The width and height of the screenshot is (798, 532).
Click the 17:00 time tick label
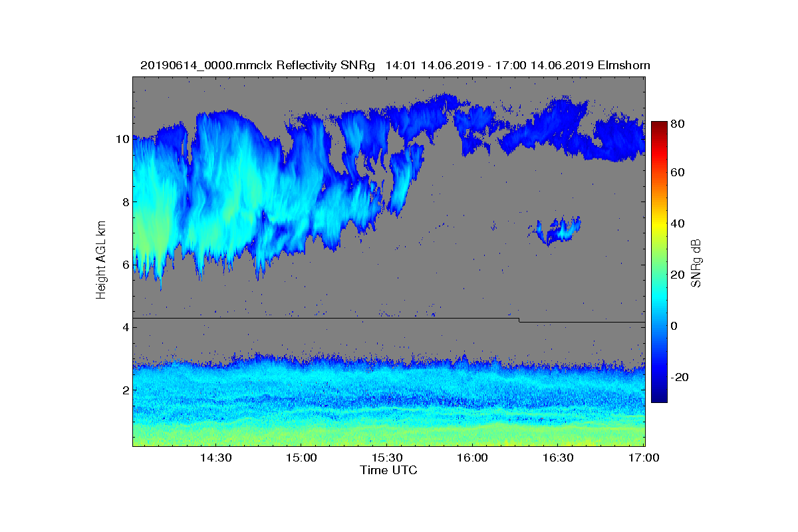pyautogui.click(x=644, y=458)
